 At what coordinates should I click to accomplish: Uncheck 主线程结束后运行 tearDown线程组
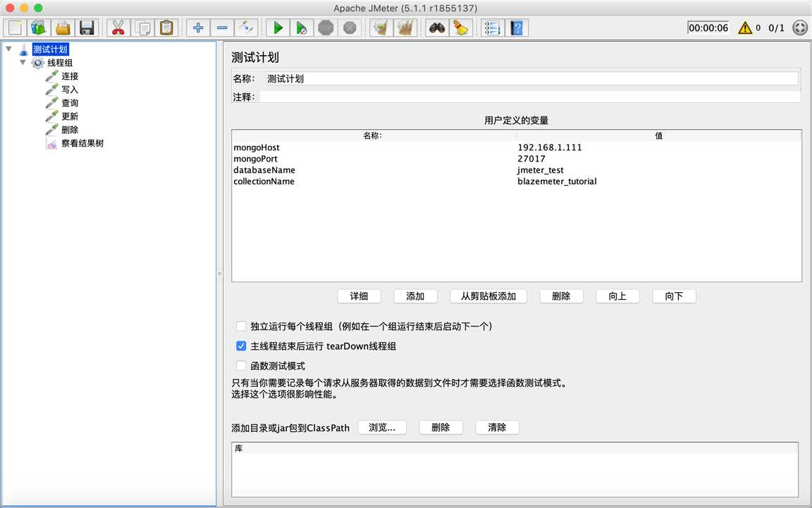pyautogui.click(x=241, y=346)
